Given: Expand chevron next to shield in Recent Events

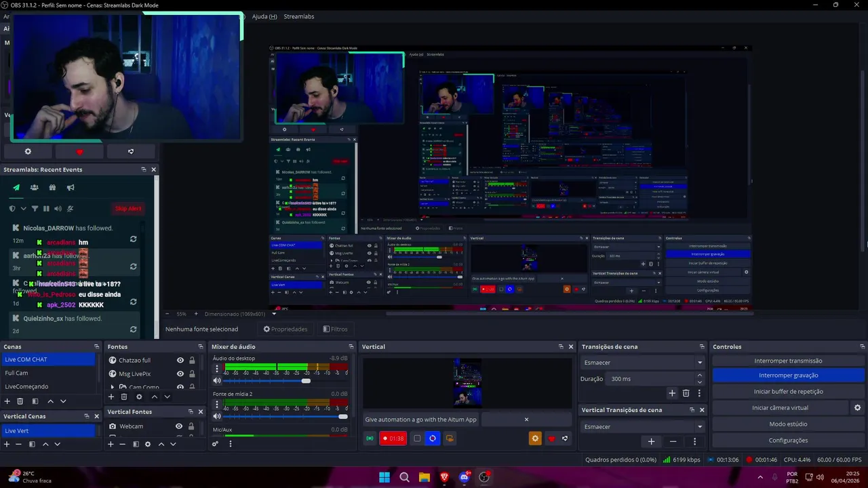Looking at the screenshot, I should [23, 209].
